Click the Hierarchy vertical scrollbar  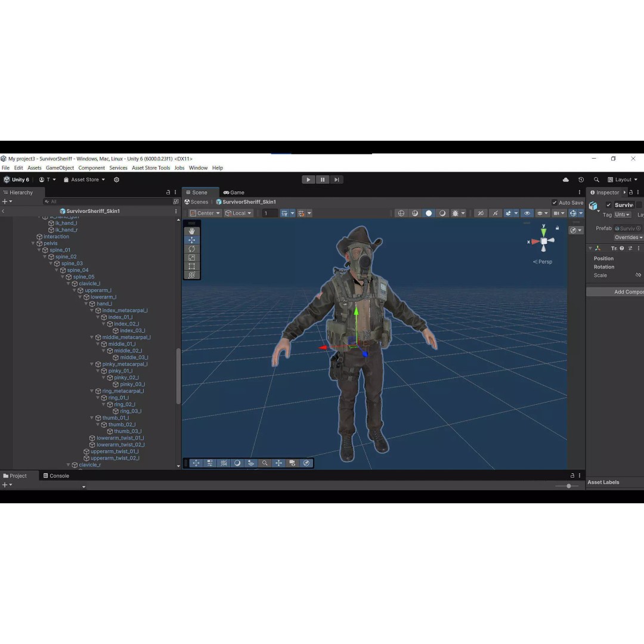(178, 376)
